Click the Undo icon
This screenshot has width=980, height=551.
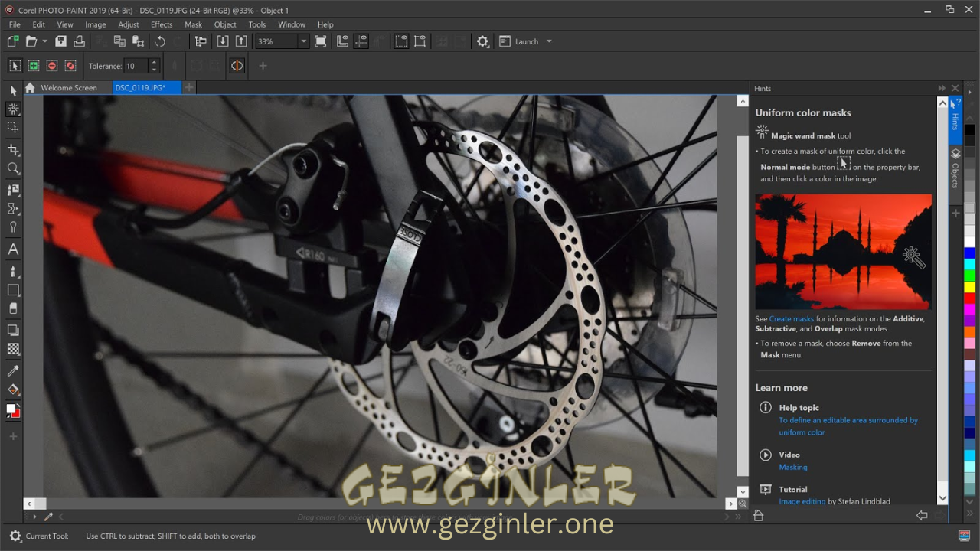click(x=160, y=41)
